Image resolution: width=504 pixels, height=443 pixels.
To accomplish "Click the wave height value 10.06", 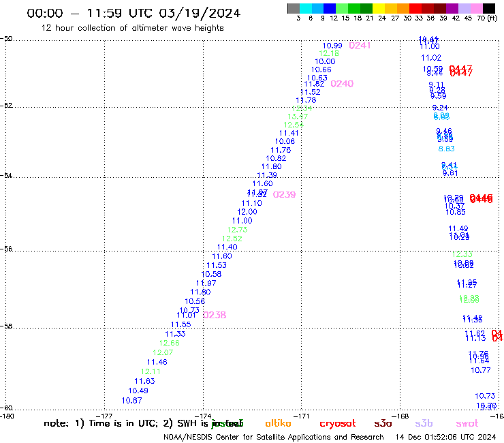I will point(285,141).
